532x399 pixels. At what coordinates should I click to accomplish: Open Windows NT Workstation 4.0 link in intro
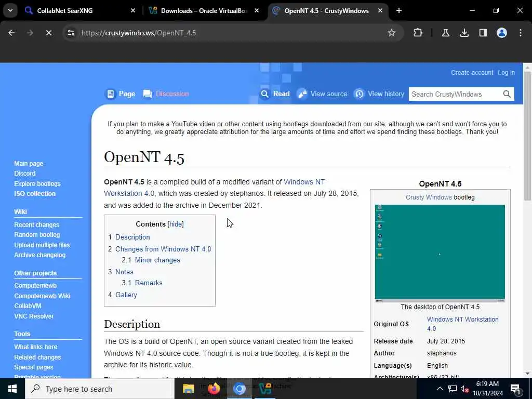point(304,182)
